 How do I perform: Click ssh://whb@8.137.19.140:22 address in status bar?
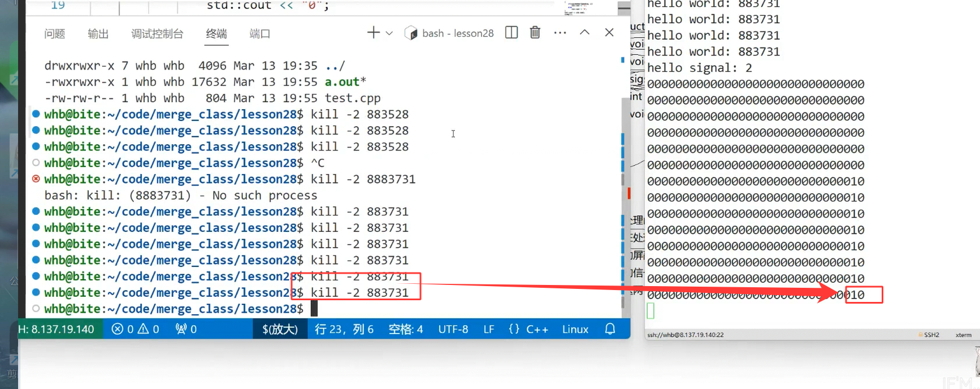686,335
